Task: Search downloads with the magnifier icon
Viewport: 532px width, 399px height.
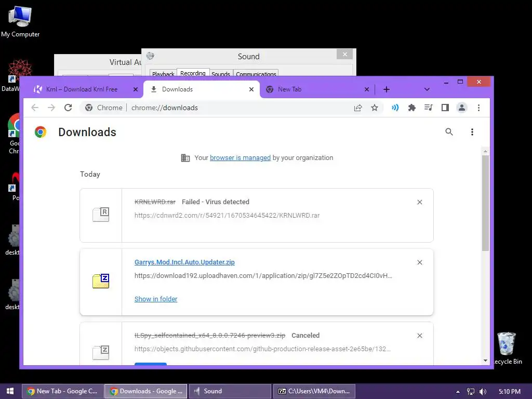Action: click(x=449, y=131)
